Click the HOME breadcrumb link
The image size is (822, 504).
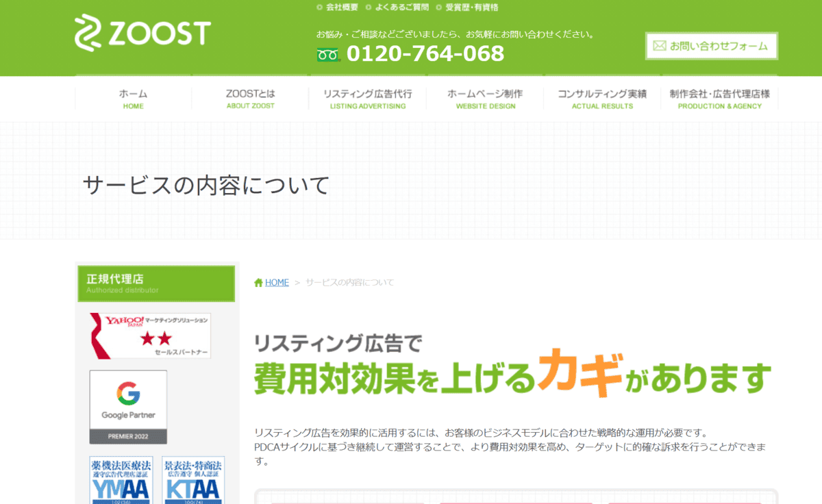pos(277,283)
